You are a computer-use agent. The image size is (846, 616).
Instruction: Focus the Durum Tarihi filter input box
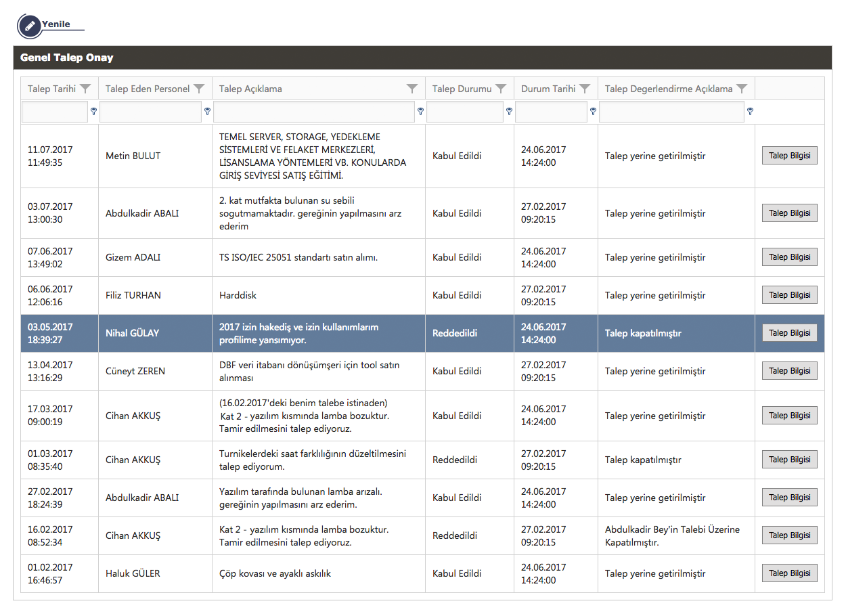551,112
